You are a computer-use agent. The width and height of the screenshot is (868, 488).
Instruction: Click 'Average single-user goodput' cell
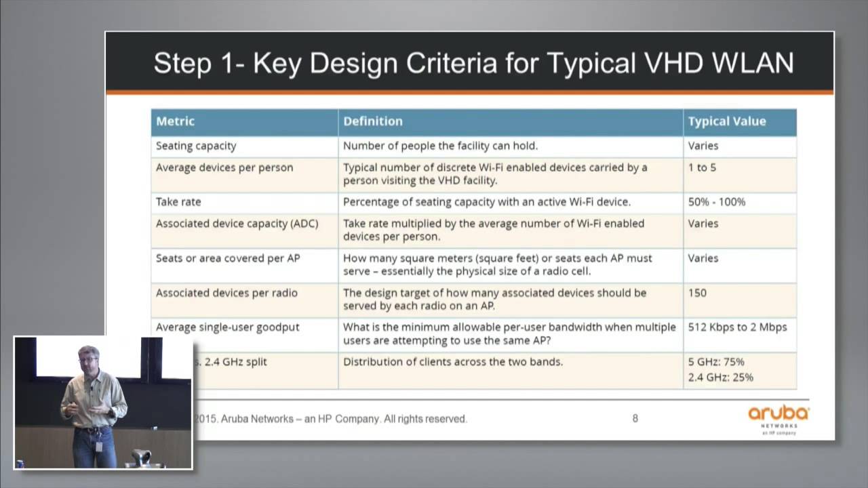click(x=244, y=335)
